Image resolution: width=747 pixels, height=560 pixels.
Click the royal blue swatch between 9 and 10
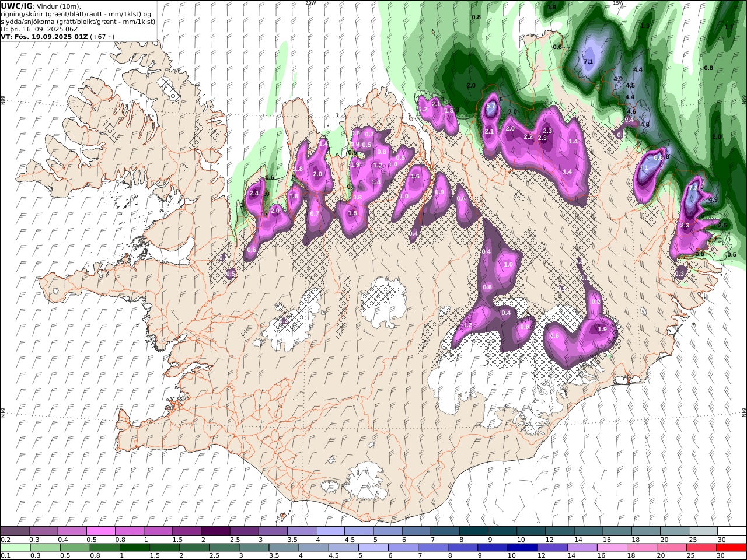[x=493, y=547]
